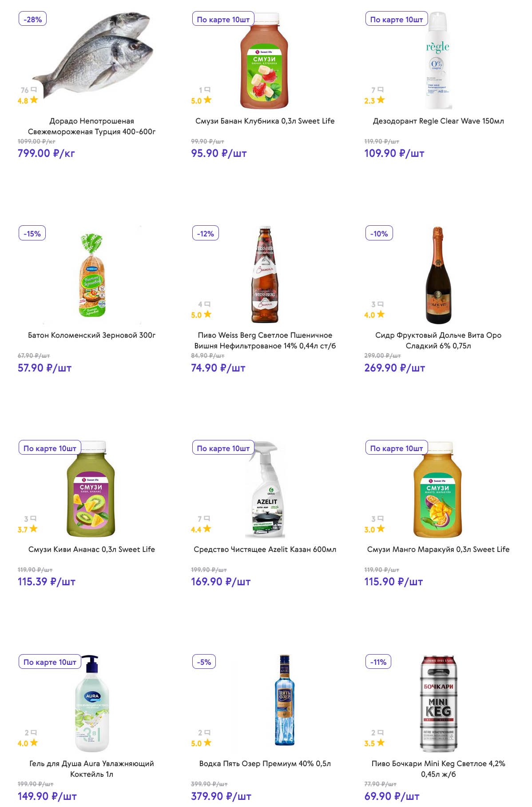Image resolution: width=532 pixels, height=807 pixels.
Task: Click the -5% badge on Пять Озер vodka
Action: (204, 662)
